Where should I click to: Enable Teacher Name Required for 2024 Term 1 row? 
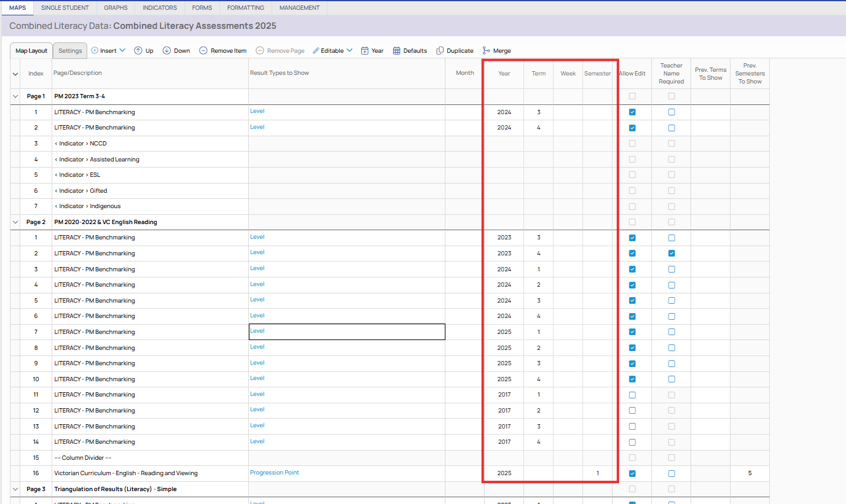[x=672, y=269]
